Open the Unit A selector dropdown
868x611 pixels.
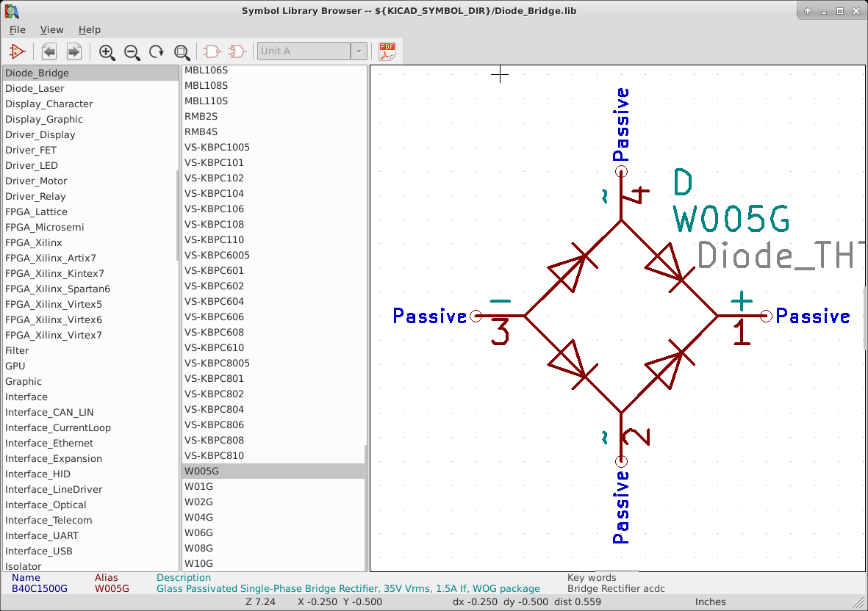(x=358, y=51)
